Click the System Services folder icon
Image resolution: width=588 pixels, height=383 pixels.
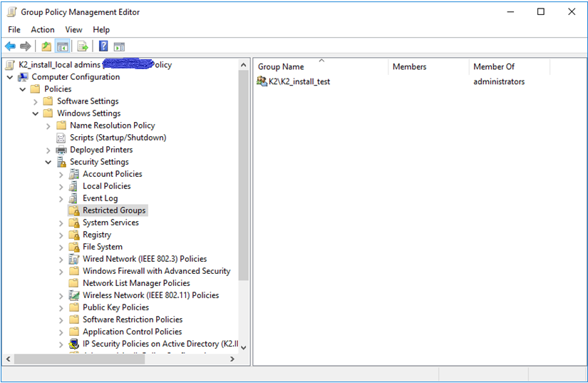coord(74,223)
